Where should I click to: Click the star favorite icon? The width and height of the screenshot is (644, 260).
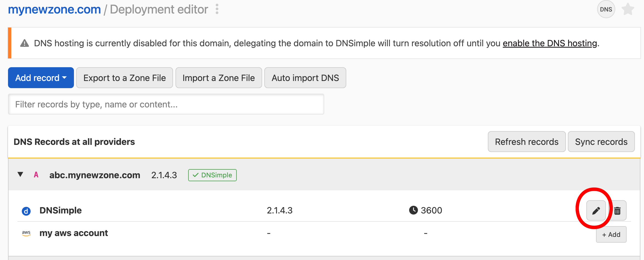pos(628,9)
